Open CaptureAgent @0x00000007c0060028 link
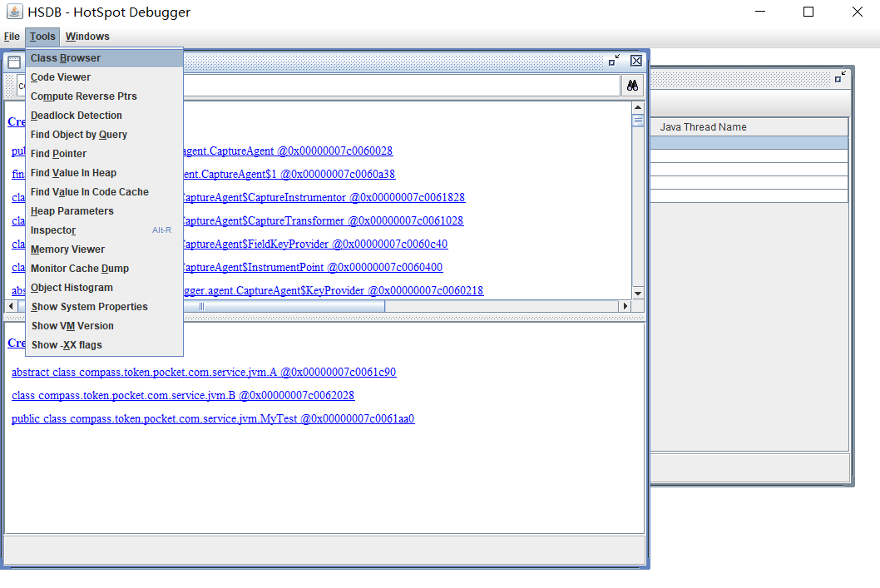 (x=288, y=151)
